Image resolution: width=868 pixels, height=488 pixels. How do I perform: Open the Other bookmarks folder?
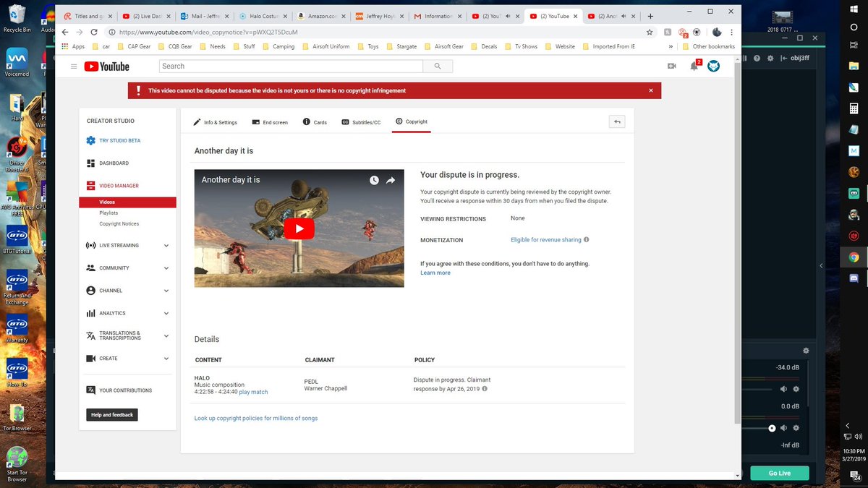point(708,46)
